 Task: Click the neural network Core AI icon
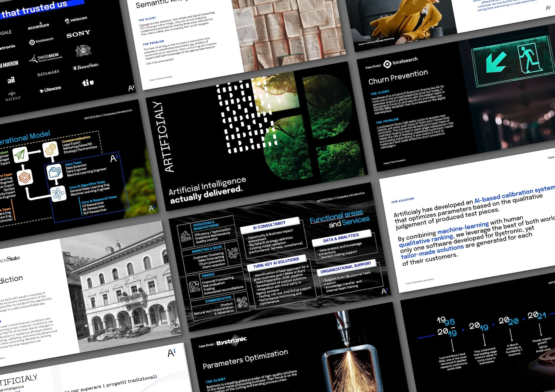point(58,193)
